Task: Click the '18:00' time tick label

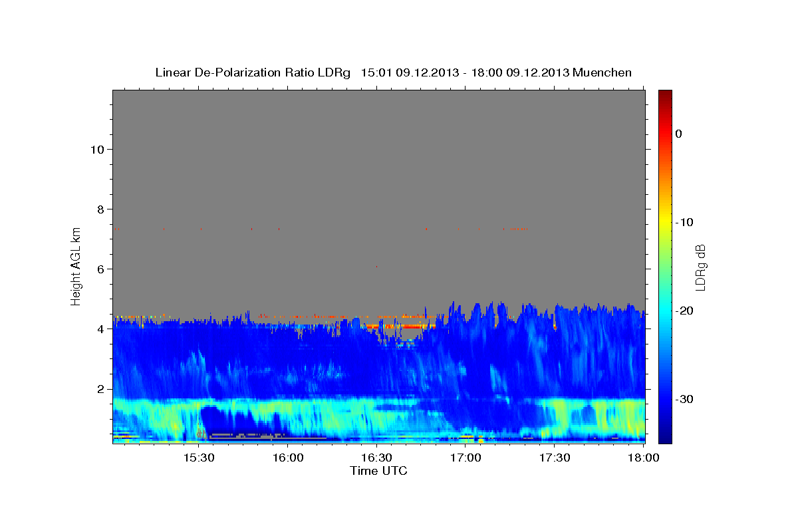Action: tap(642, 458)
